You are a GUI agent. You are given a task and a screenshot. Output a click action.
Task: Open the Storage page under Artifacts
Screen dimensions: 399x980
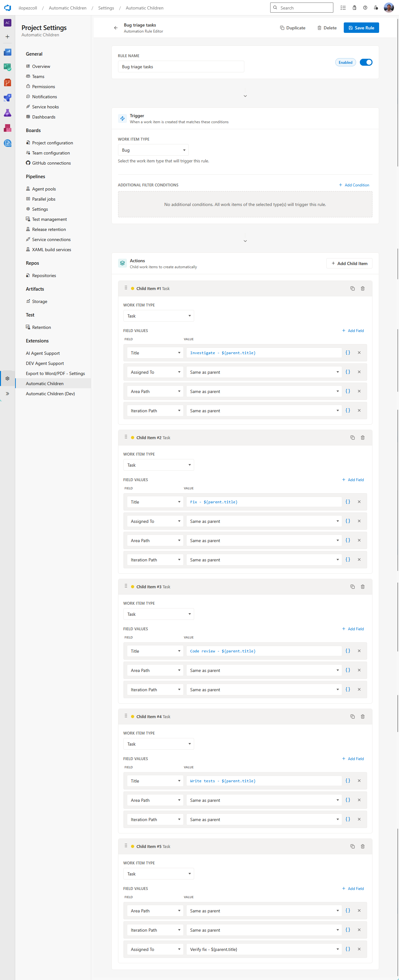coord(39,301)
